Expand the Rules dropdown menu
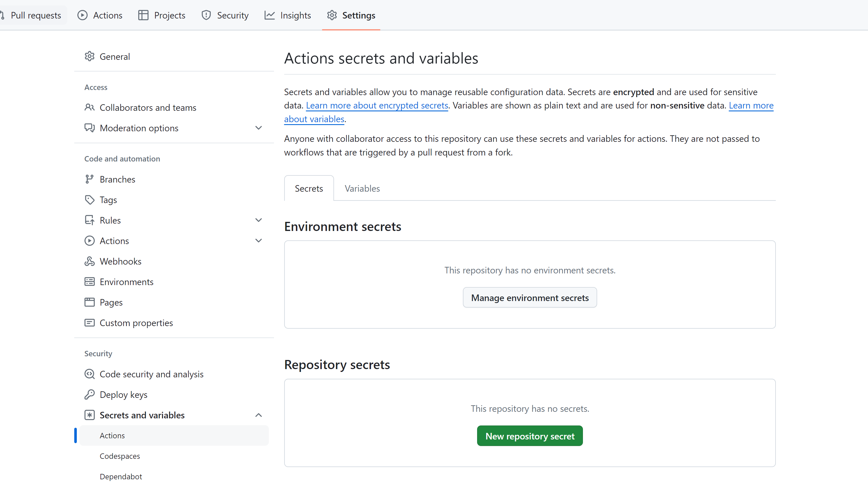Viewport: 868px width, 485px height. tap(258, 220)
